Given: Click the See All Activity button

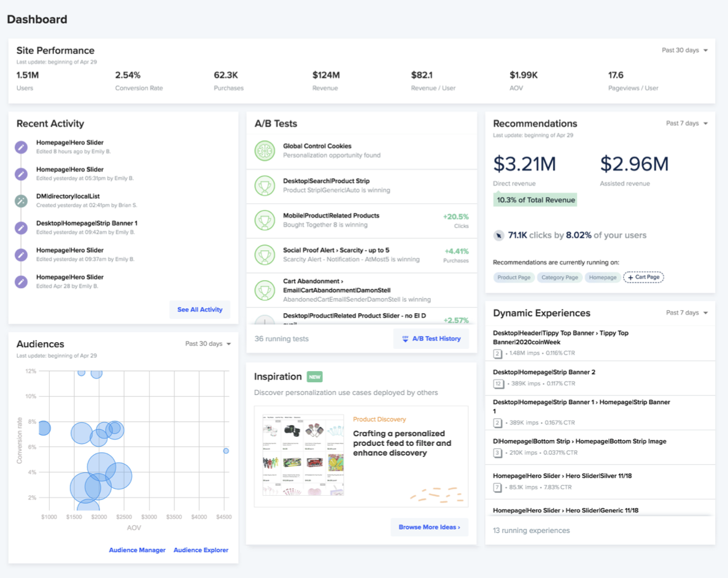Looking at the screenshot, I should (199, 310).
